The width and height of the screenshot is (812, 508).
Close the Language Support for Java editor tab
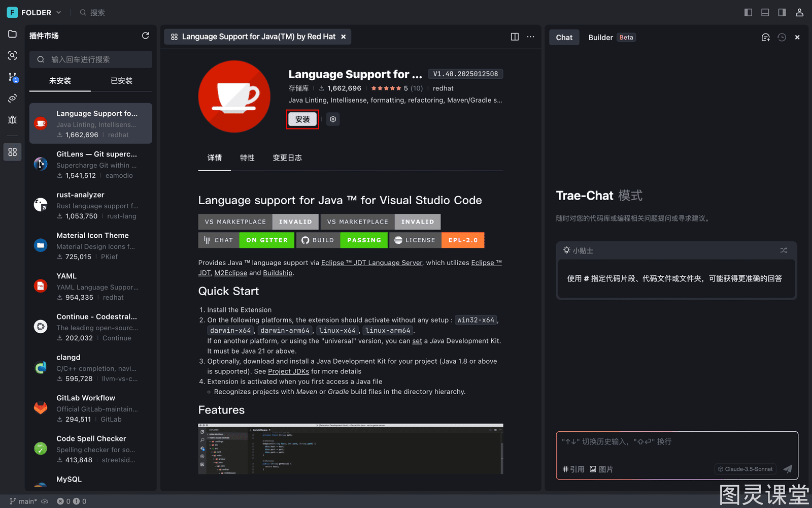(x=344, y=37)
